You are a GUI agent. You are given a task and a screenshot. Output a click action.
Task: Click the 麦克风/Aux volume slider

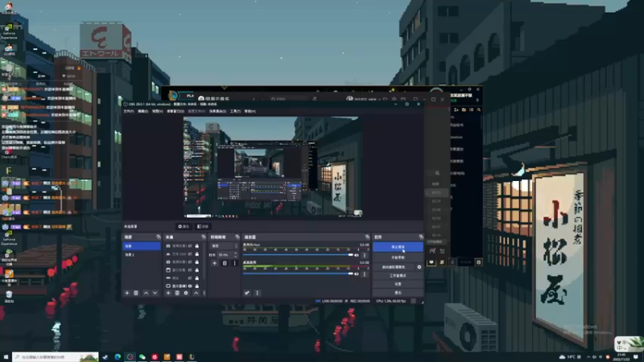click(x=298, y=255)
